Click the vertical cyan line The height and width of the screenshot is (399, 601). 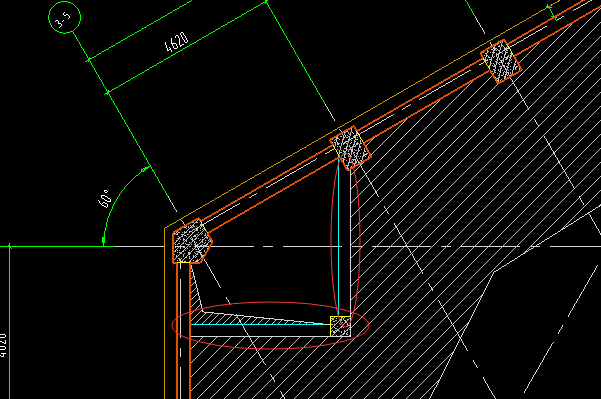coord(338,238)
